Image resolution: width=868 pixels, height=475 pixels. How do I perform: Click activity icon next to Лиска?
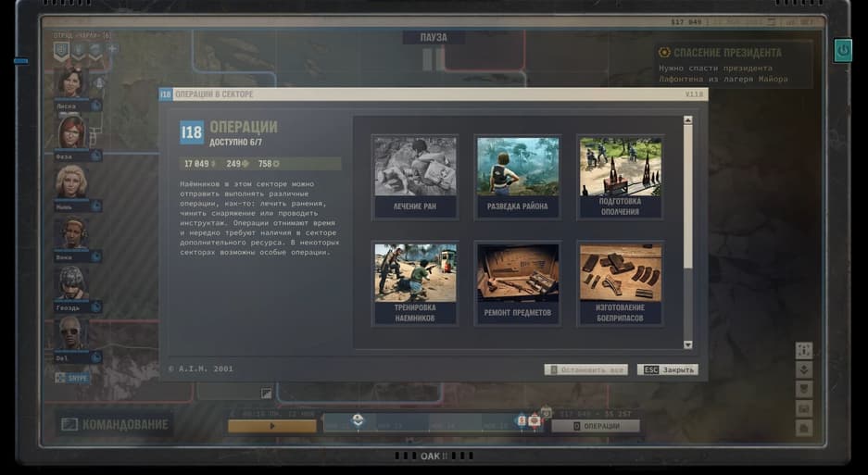pos(95,106)
